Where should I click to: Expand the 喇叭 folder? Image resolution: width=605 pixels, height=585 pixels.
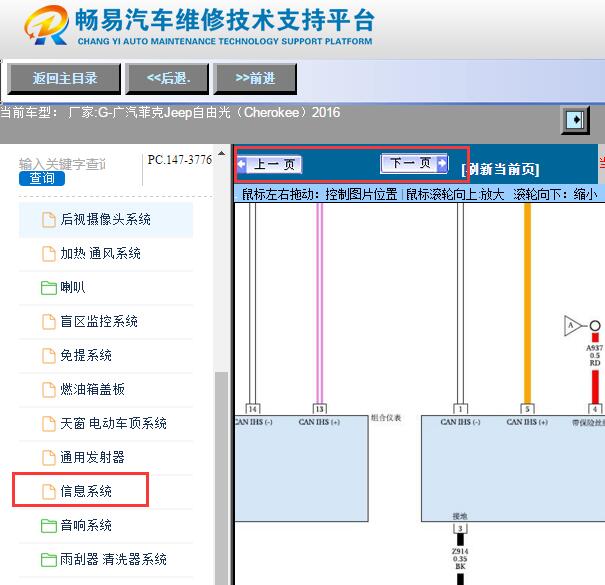[x=106, y=287]
